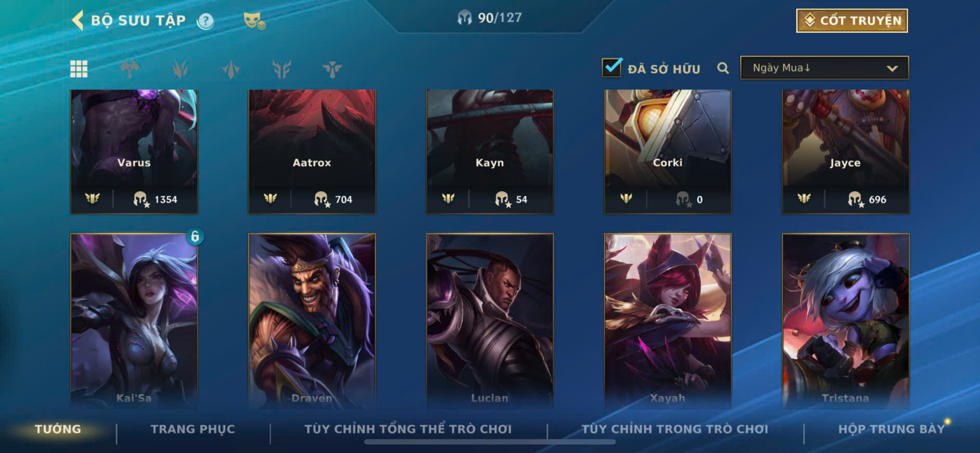
Task: Filter by the third role icon
Action: (231, 69)
